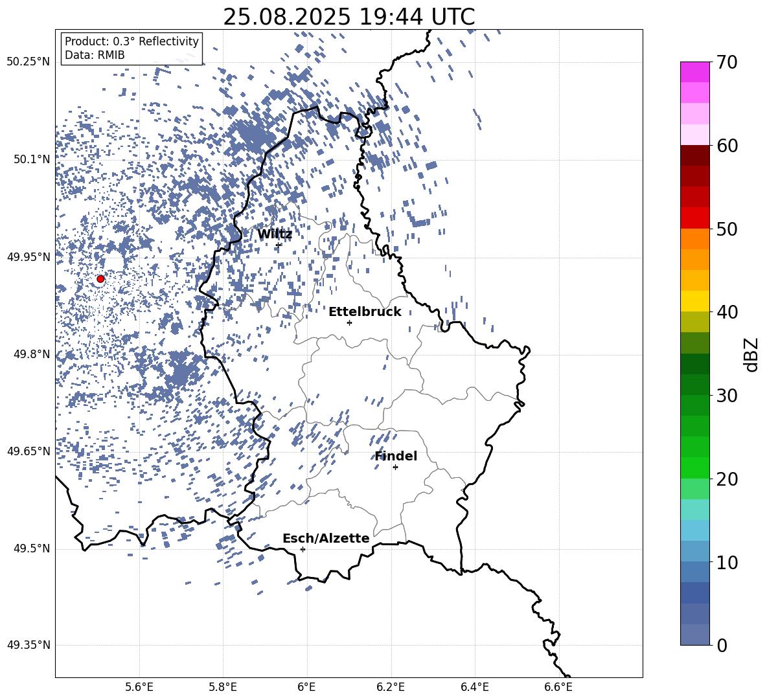Click the bright red colorbar segment above 50
The image size is (767, 700).
[694, 218]
